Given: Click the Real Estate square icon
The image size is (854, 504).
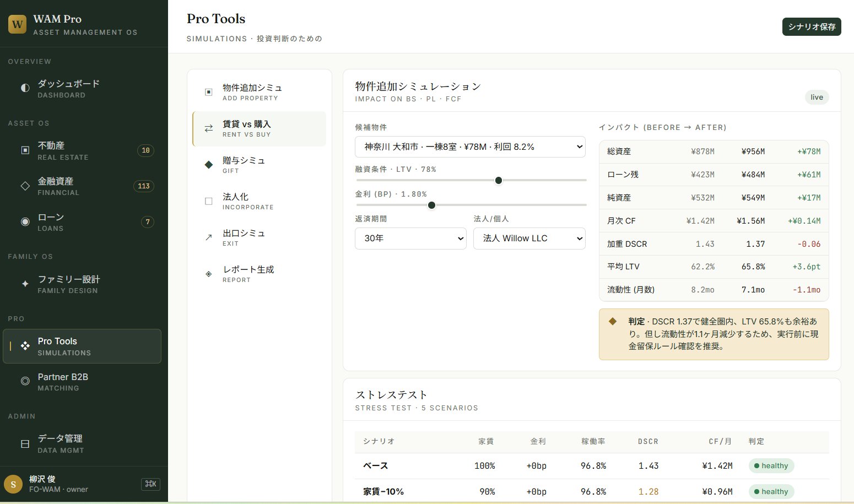Looking at the screenshot, I should [x=25, y=150].
